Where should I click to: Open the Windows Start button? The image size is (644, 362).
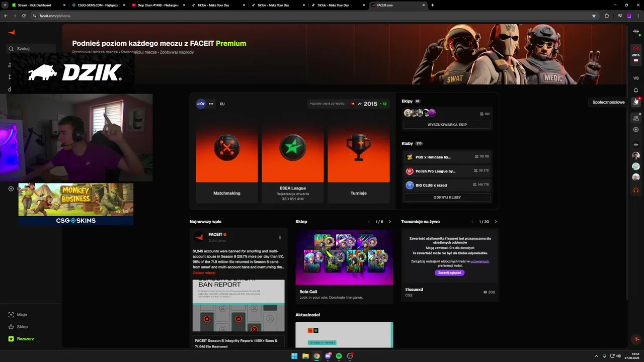(294, 356)
